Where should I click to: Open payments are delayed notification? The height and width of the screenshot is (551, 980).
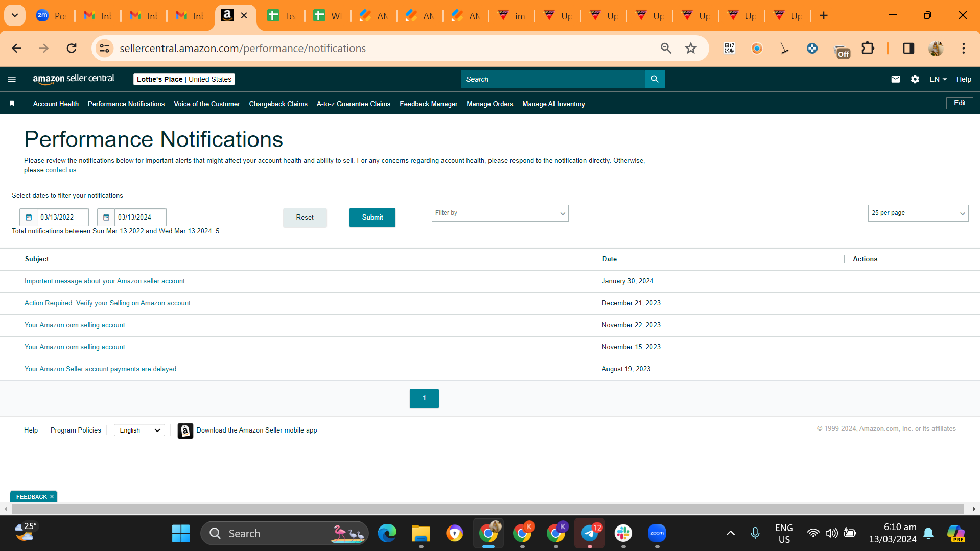100,369
